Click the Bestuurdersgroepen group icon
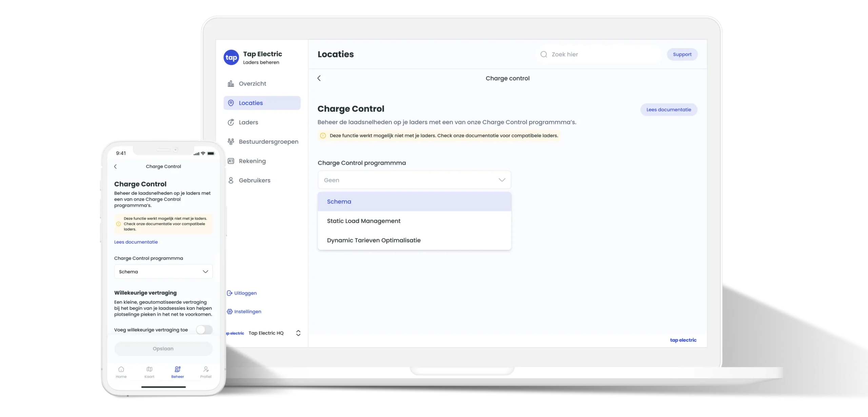Image resolution: width=868 pixels, height=417 pixels. (x=231, y=142)
